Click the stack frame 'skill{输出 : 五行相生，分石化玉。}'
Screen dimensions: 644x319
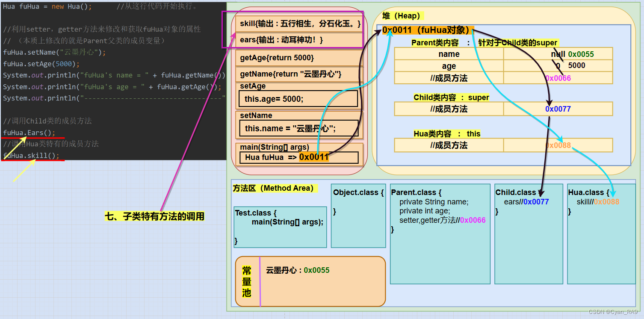(x=299, y=24)
